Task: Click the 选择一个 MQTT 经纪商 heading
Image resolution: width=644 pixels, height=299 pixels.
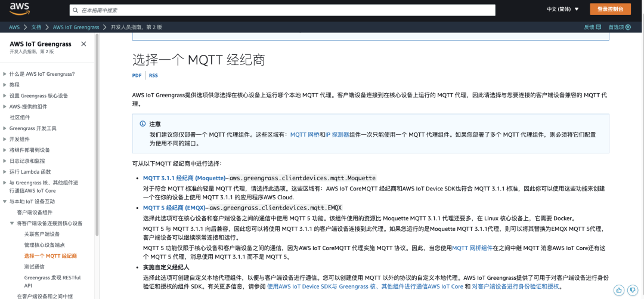Action: point(199,60)
